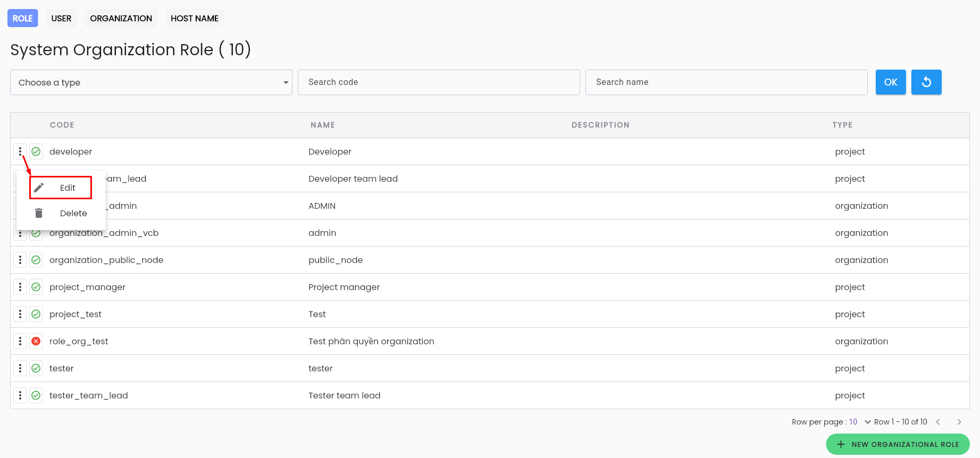980x458 pixels.
Task: Open the three-dot menu for tester row
Action: pos(20,368)
